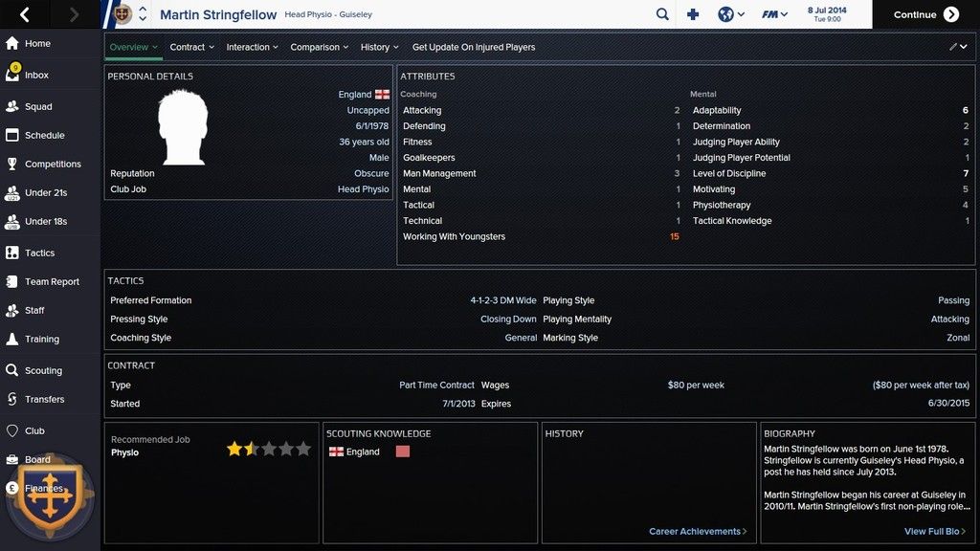Expand the Contract dropdown menu
This screenshot has height=551, width=980.
191,47
